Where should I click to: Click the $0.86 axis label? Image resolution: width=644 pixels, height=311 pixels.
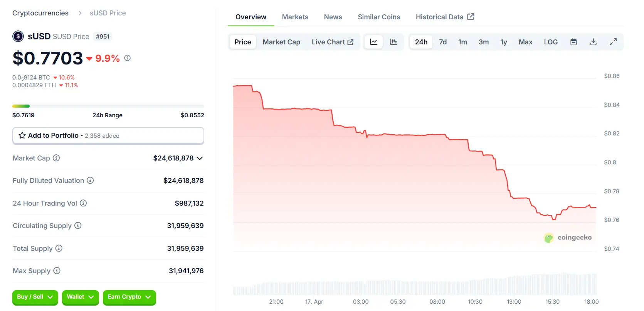(x=612, y=76)
